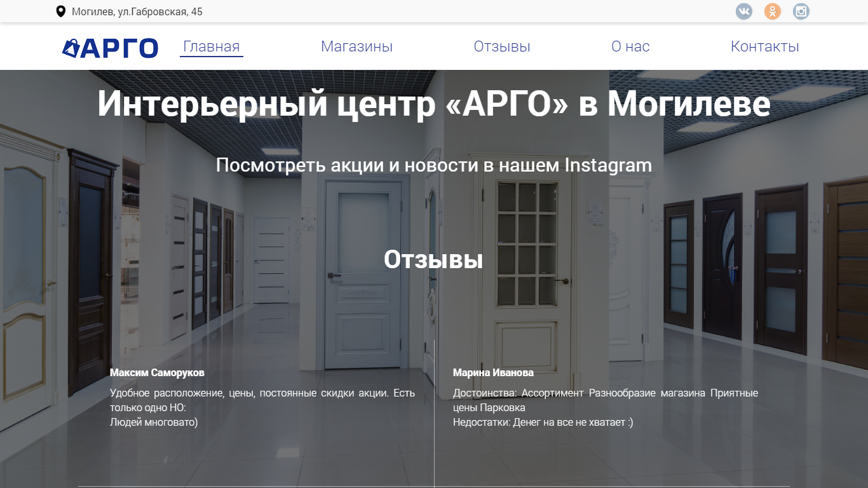Click the location pin icon
This screenshot has height=488, width=868.
61,11
